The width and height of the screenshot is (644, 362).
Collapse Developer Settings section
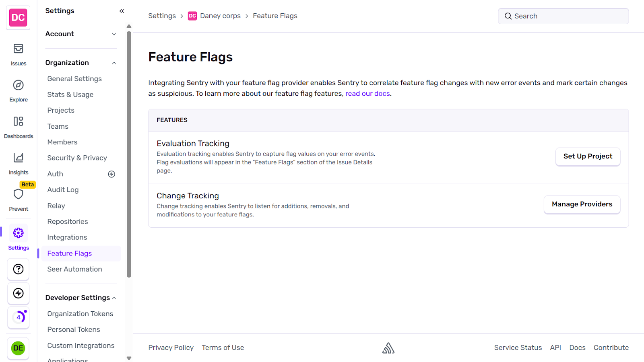coord(114,298)
